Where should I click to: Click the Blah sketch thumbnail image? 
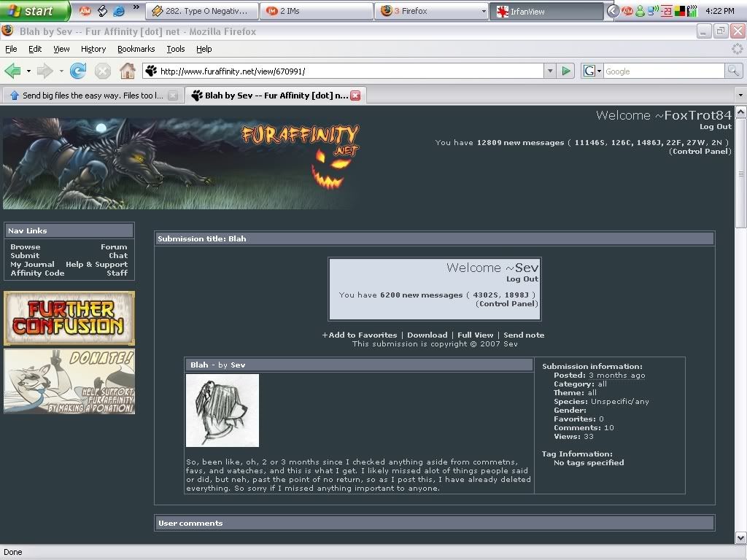coord(222,410)
